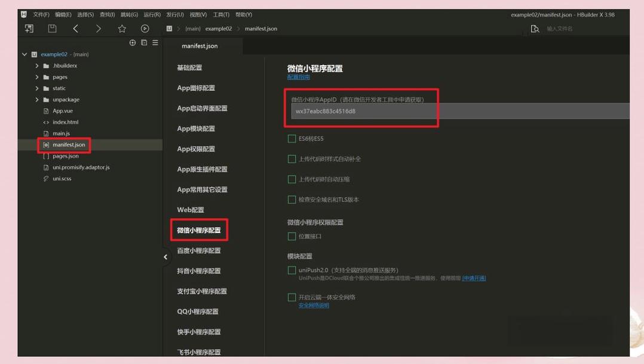644x364 pixels.
Task: Click the pages.json file icon
Action: point(46,156)
